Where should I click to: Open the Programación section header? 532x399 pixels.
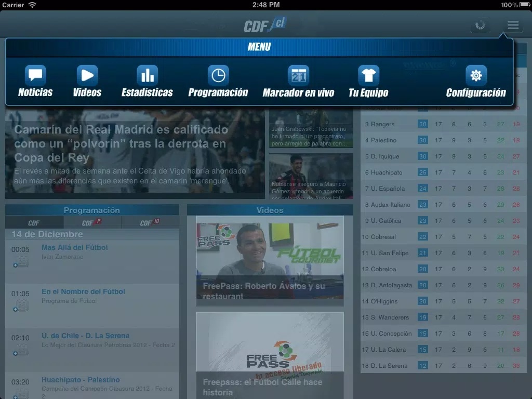pyautogui.click(x=92, y=210)
